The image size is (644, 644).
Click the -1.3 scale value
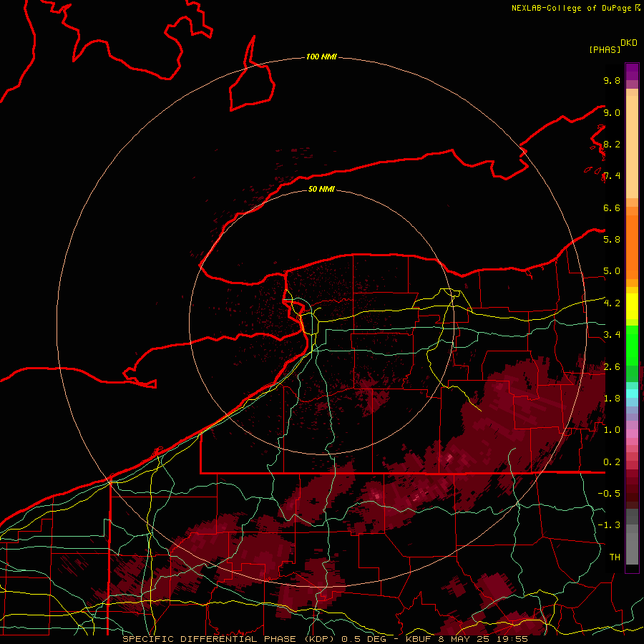tap(609, 525)
